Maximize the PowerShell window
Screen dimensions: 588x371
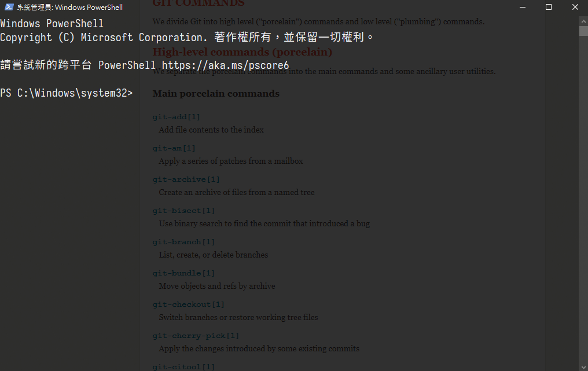point(549,7)
